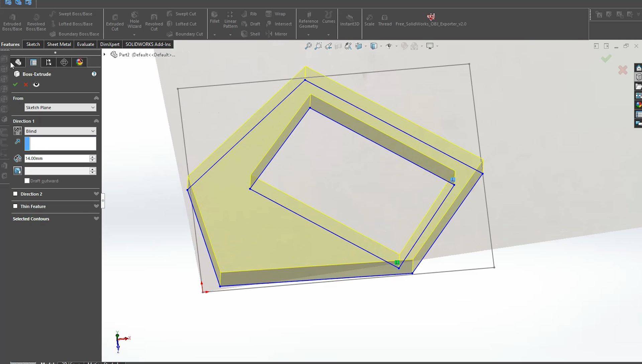Image resolution: width=642 pixels, height=364 pixels.
Task: Select the Scale tool
Action: click(x=369, y=20)
